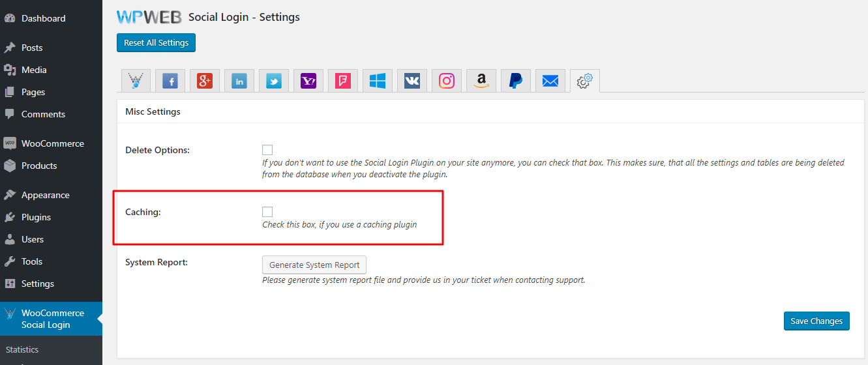This screenshot has height=365, width=868.
Task: Open WooCommerce in the sidebar menu
Action: click(x=52, y=143)
